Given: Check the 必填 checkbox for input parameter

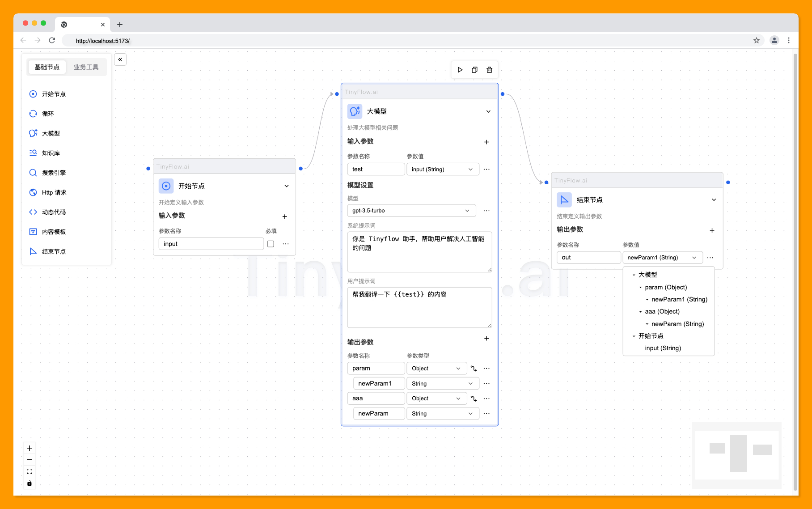Looking at the screenshot, I should 271,244.
